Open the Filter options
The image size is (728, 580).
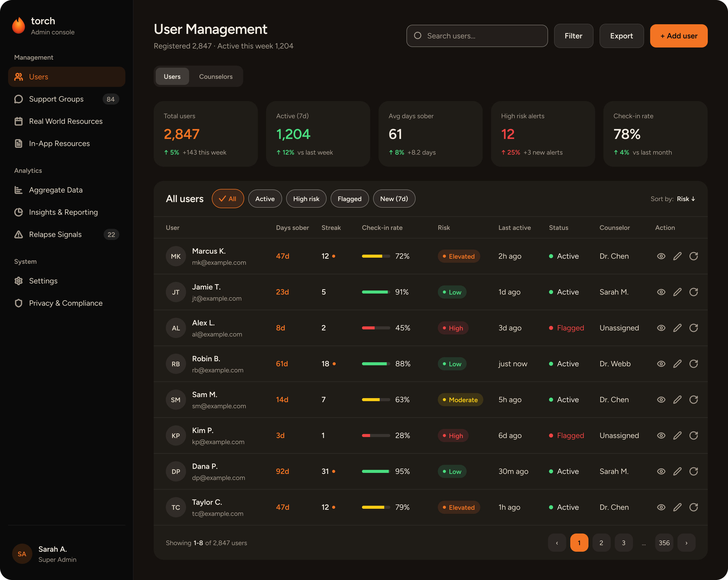pyautogui.click(x=573, y=36)
